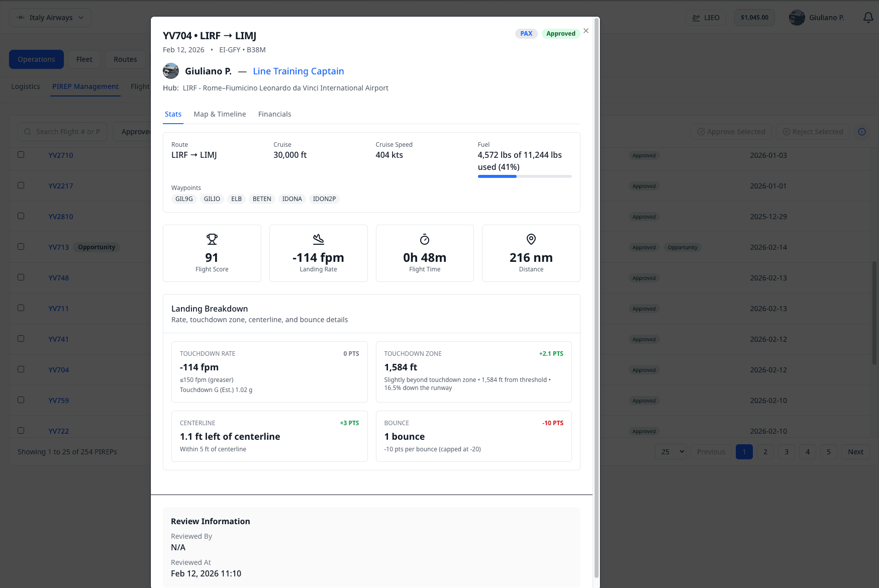
Task: Open the Financials tab
Action: point(274,114)
